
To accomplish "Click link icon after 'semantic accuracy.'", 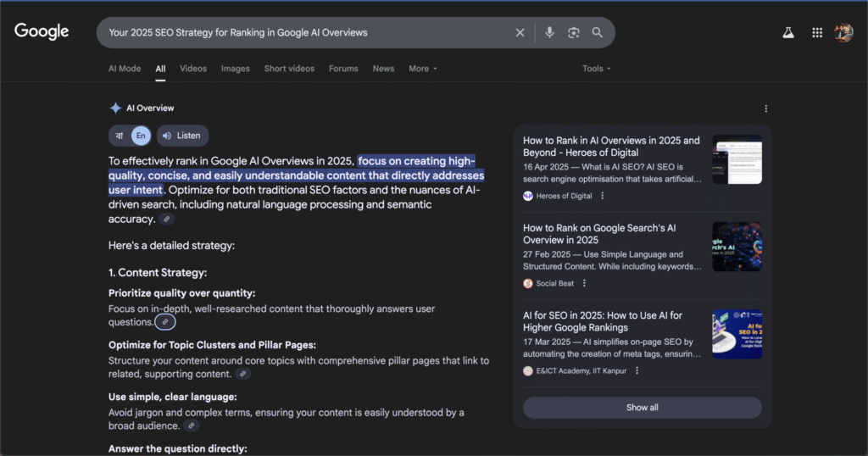I will click(x=167, y=220).
